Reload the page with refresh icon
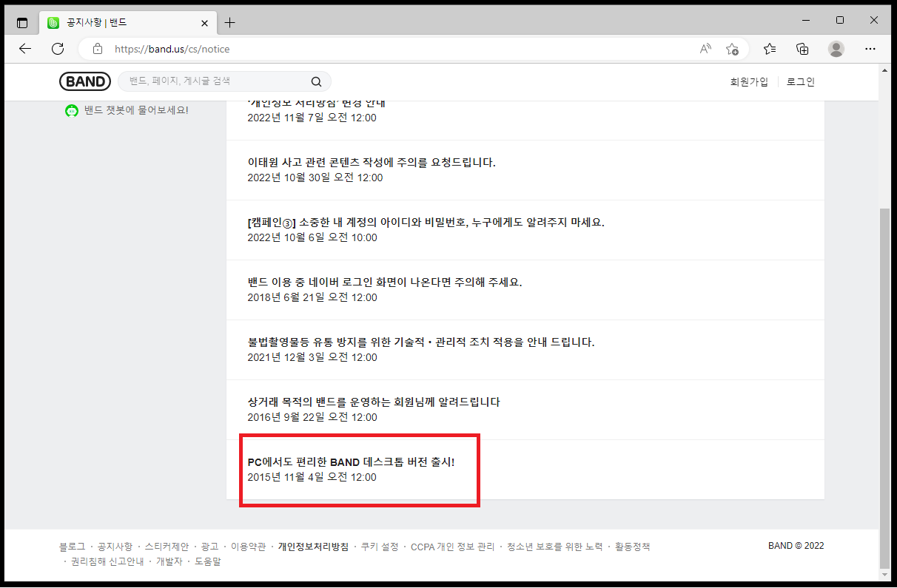The width and height of the screenshot is (897, 588). [x=58, y=49]
